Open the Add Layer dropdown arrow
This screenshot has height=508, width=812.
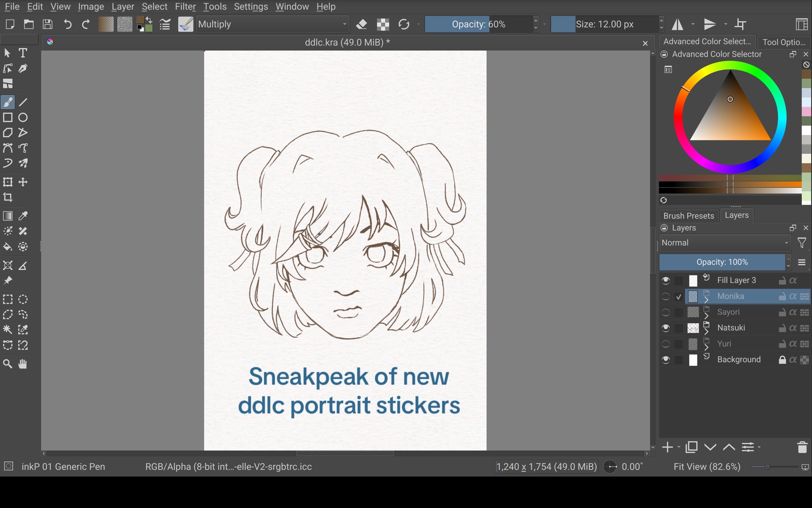(679, 447)
